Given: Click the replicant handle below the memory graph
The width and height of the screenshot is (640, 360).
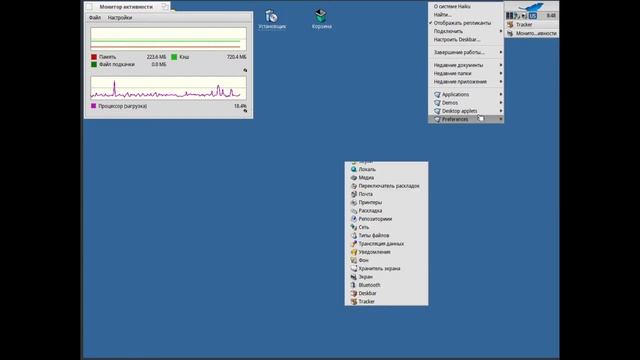Looking at the screenshot, I should click(x=245, y=70).
